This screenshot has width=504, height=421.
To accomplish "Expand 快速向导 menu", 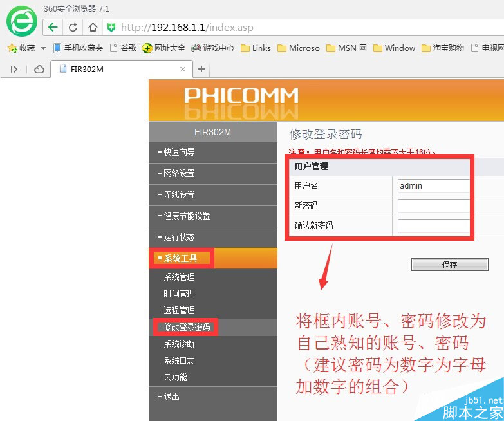I will (213, 152).
